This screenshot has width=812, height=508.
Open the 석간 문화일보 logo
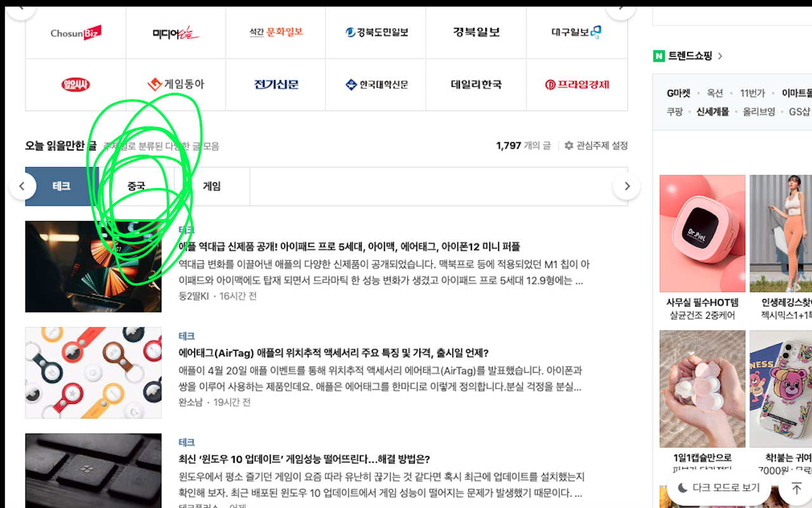coord(276,32)
